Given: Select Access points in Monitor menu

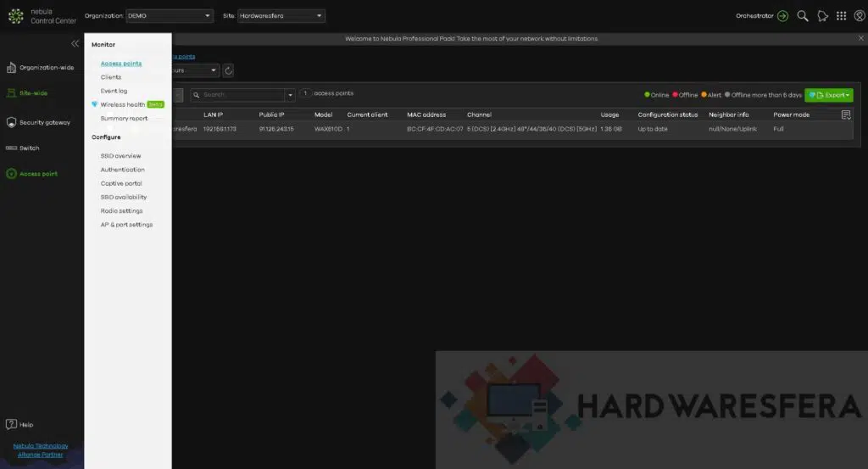Looking at the screenshot, I should pos(121,64).
